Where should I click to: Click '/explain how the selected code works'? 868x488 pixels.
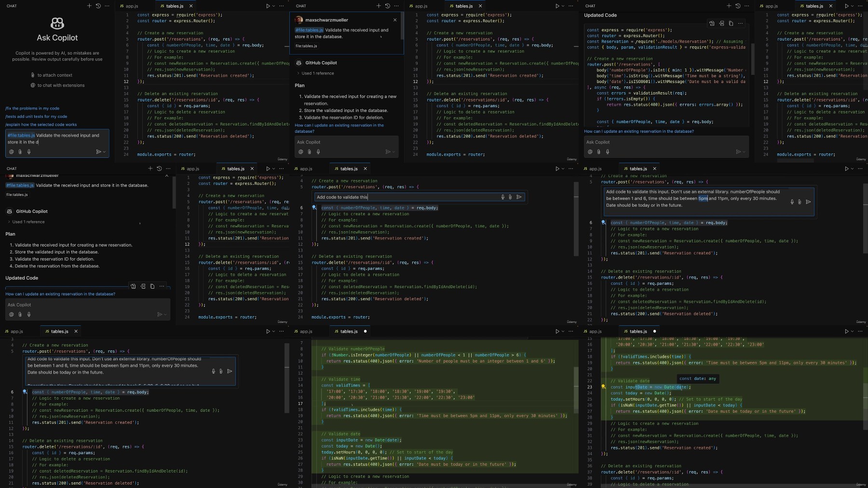pyautogui.click(x=41, y=125)
